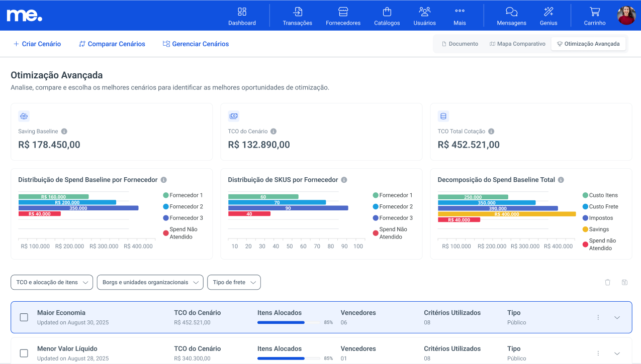The image size is (641, 364).
Task: Click the R$ 400.000 yellow Savings bar
Action: 507,214
